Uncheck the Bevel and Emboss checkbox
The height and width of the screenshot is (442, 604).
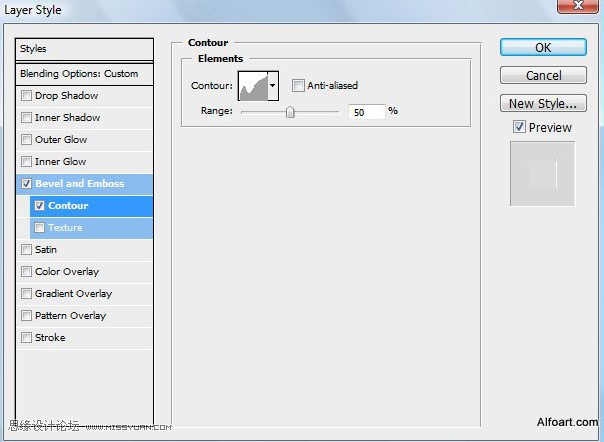26,183
